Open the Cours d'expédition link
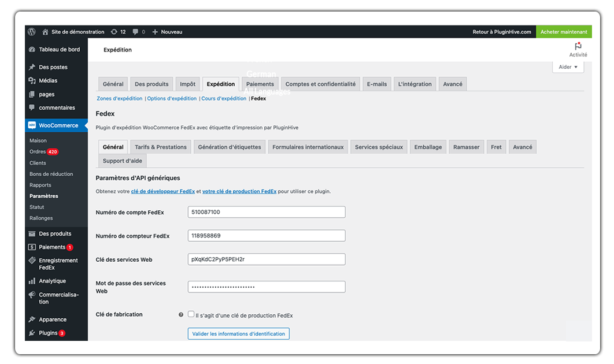 pos(224,99)
